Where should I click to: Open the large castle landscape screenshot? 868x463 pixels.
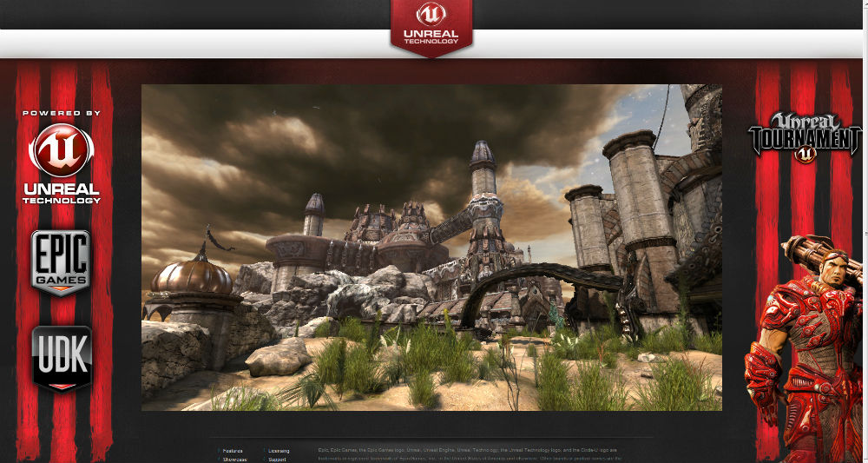[431, 248]
